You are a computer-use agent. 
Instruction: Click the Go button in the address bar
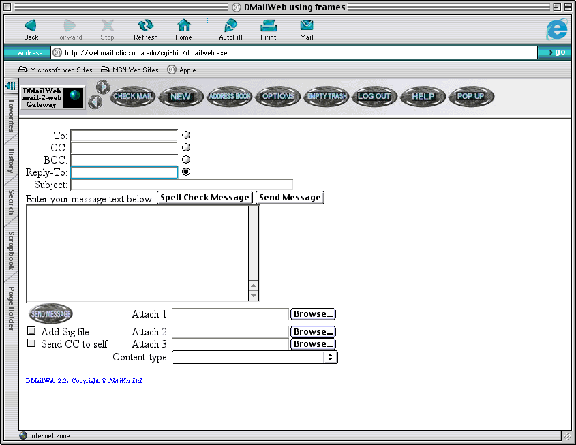[556, 53]
